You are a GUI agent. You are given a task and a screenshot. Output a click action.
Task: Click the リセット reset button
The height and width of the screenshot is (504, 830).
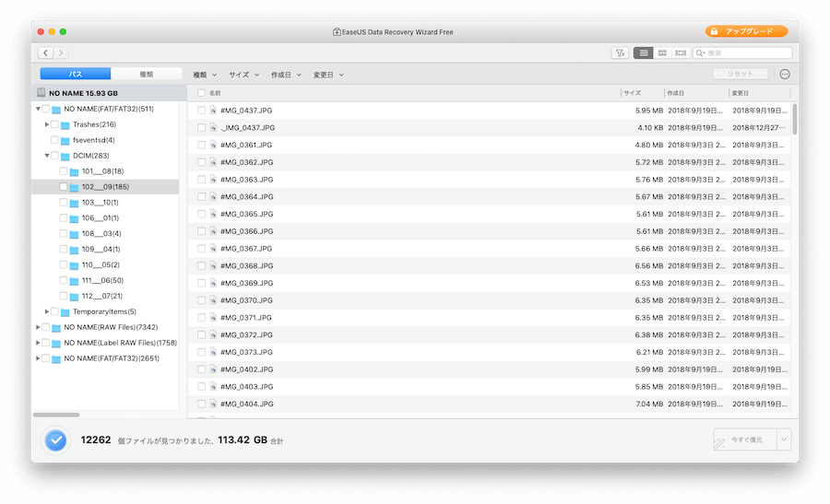pos(740,74)
